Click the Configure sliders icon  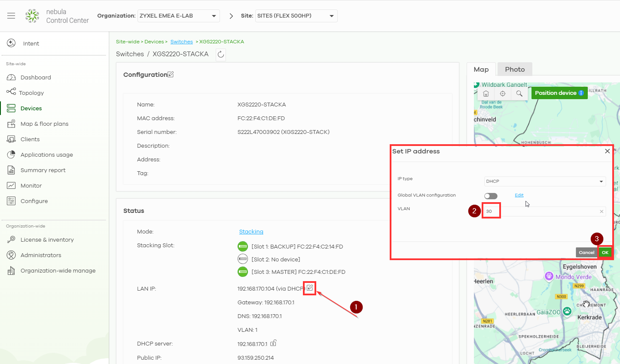12,201
